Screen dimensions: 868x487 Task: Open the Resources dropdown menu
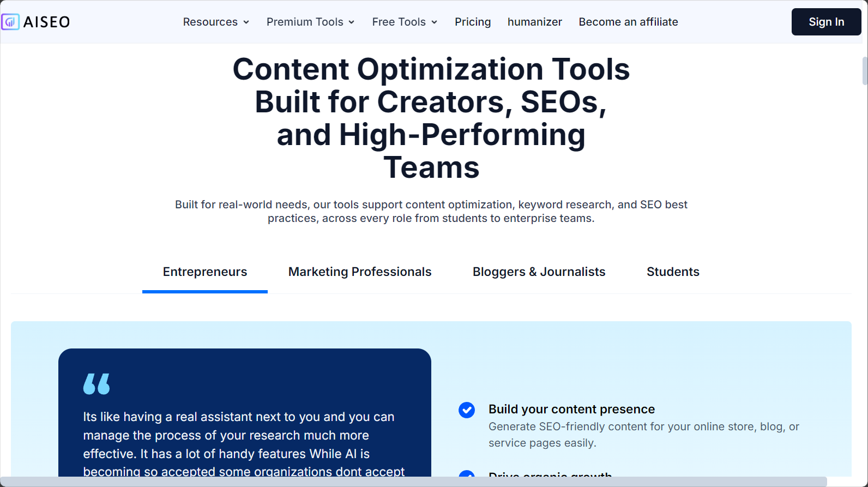click(216, 22)
